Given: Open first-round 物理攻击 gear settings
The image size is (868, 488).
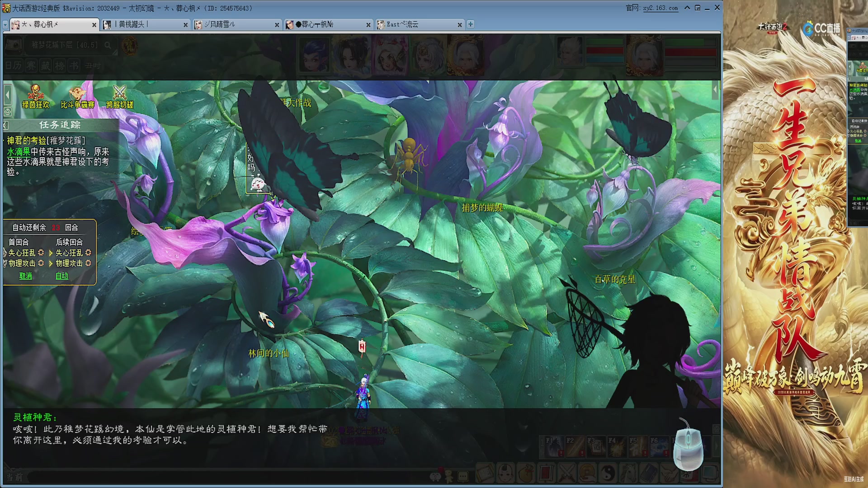Looking at the screenshot, I should click(x=41, y=263).
